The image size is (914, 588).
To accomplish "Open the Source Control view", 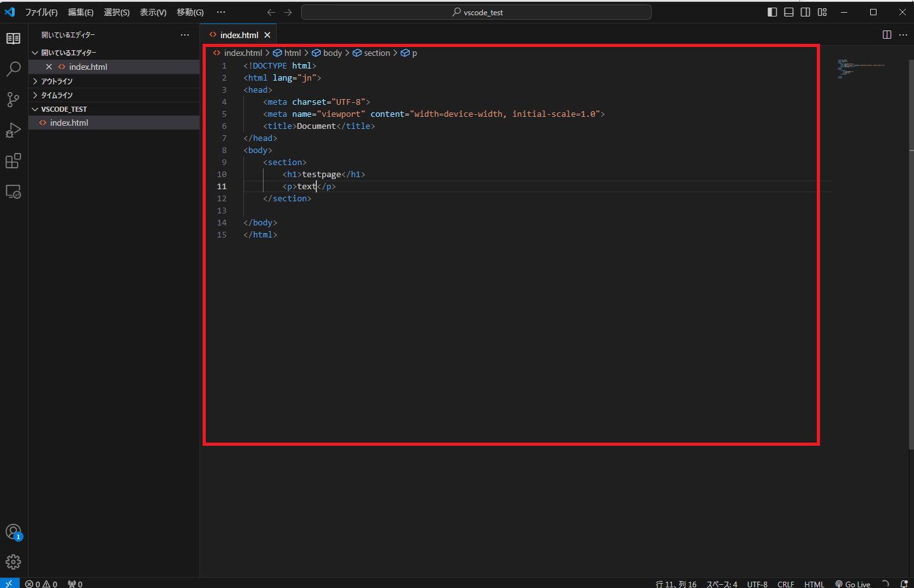I will point(13,100).
